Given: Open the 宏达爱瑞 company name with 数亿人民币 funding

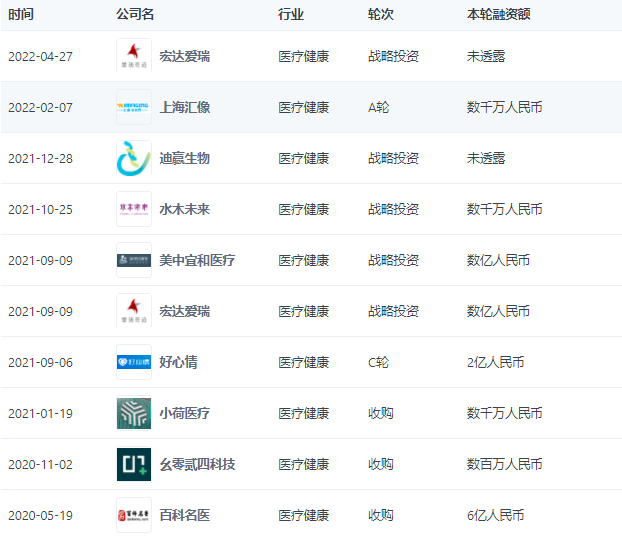Looking at the screenshot, I should (x=184, y=311).
